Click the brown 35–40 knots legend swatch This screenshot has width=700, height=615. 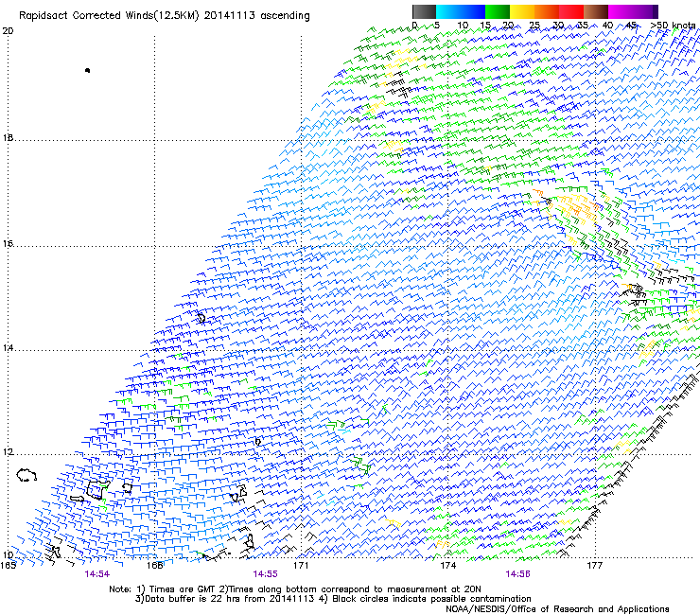pos(596,11)
